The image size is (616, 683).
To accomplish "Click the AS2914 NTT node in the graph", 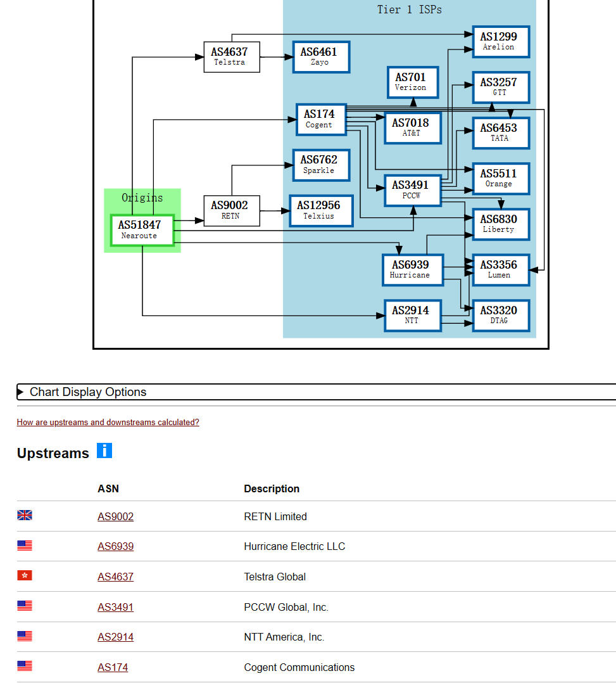I will pyautogui.click(x=413, y=316).
